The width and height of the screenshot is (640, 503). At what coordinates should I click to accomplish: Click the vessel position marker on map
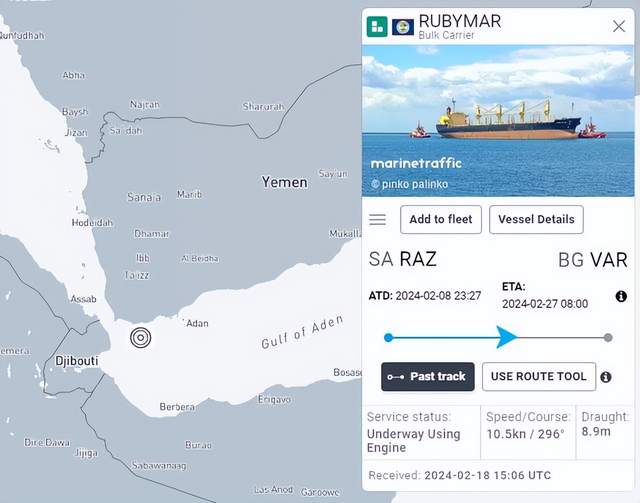point(142,338)
